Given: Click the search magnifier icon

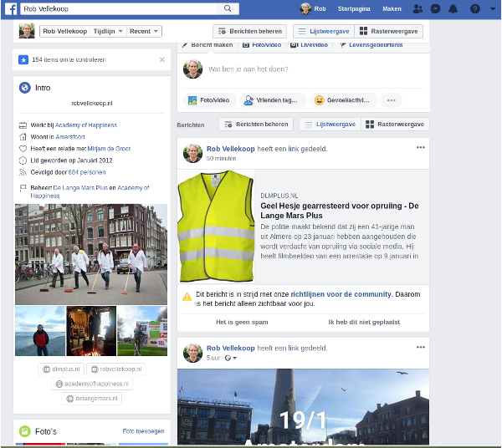Looking at the screenshot, I should click(x=228, y=8).
